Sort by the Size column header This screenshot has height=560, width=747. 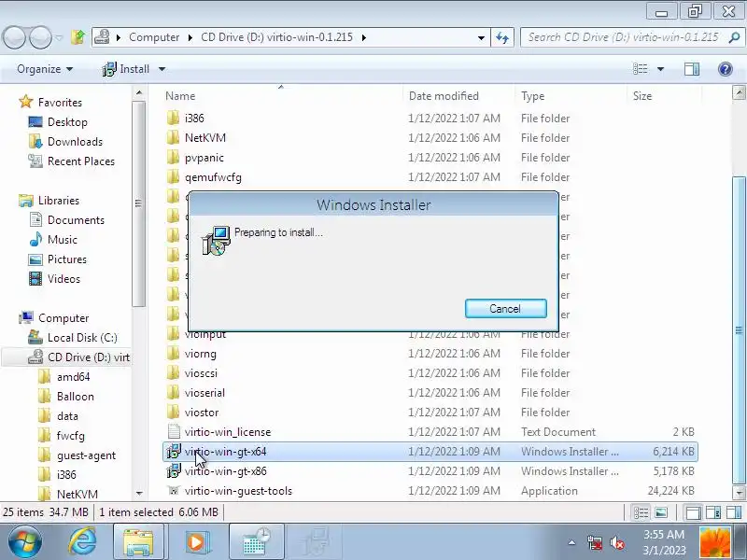coord(642,96)
